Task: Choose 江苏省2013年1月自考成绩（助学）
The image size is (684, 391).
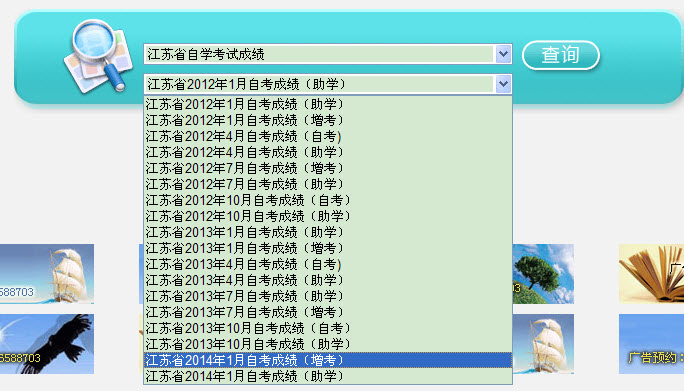Action: (x=328, y=232)
